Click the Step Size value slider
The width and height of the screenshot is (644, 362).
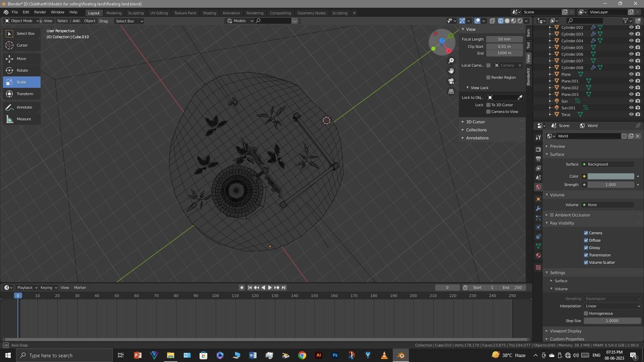tap(612, 321)
